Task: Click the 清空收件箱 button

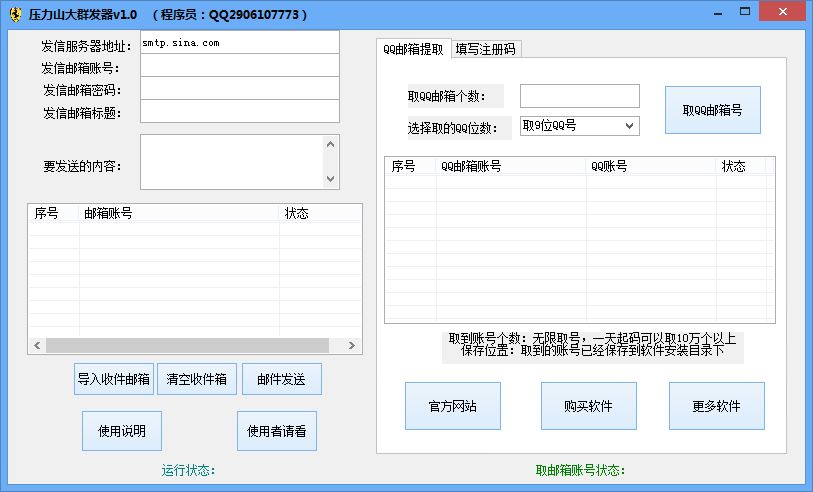Action: 197,379
